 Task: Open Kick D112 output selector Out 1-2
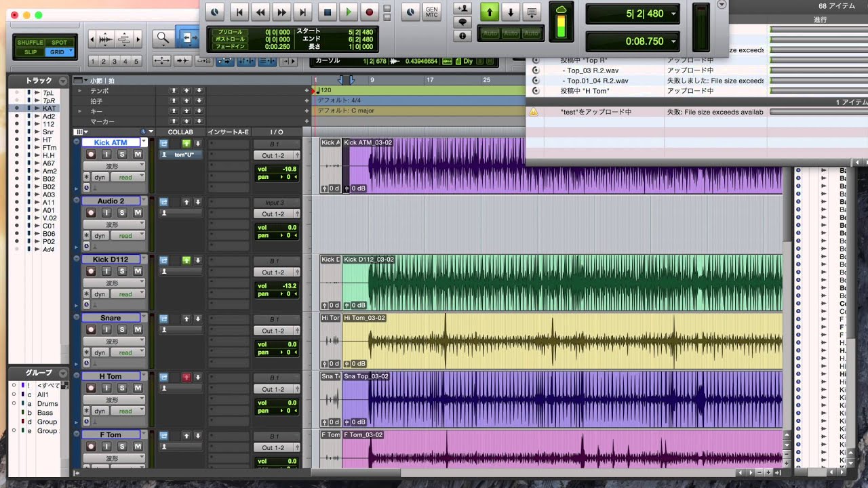pos(276,272)
